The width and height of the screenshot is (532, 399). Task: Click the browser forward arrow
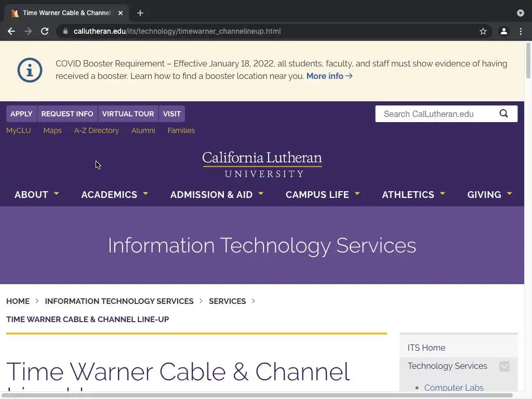coord(28,31)
